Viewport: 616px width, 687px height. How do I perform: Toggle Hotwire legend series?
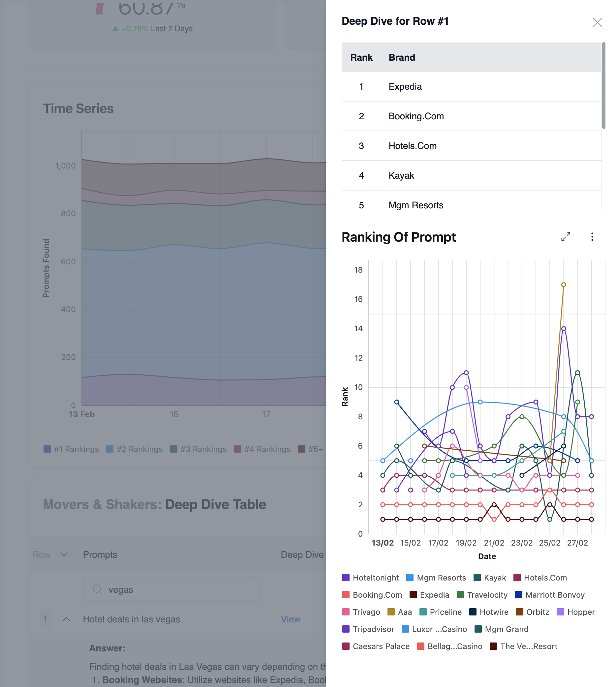[x=489, y=612]
